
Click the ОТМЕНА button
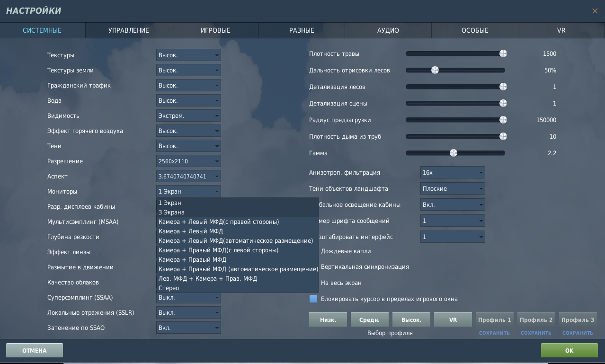tap(35, 350)
